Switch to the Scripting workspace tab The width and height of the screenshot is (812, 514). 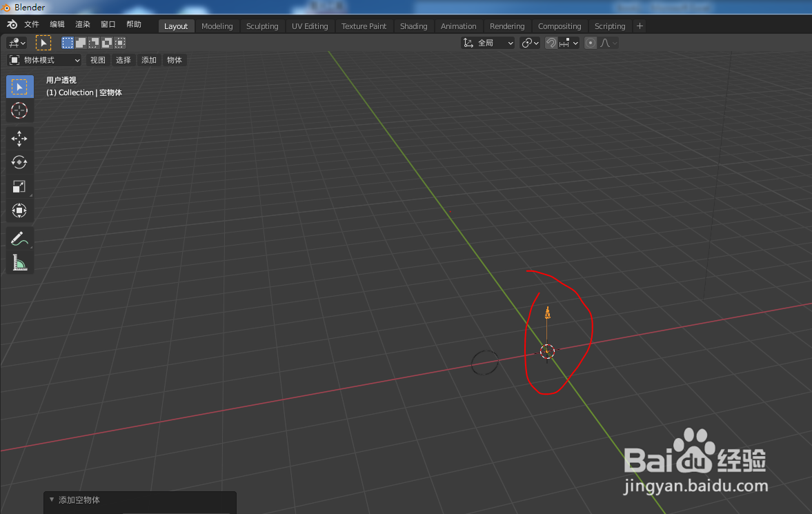point(610,26)
